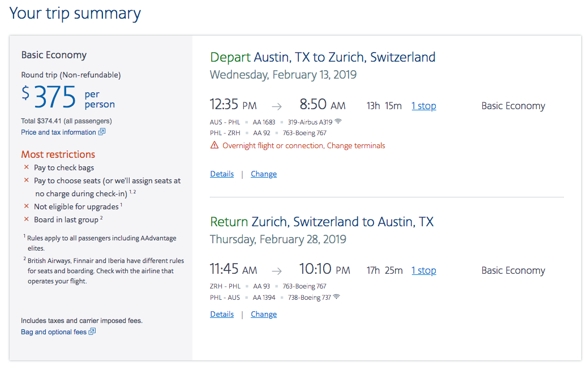
Task: Open Bag and optional fees link
Action: 54,332
